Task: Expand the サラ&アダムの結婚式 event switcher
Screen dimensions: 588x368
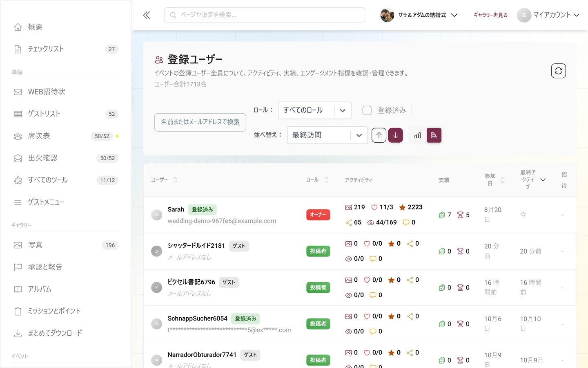Action: [419, 15]
